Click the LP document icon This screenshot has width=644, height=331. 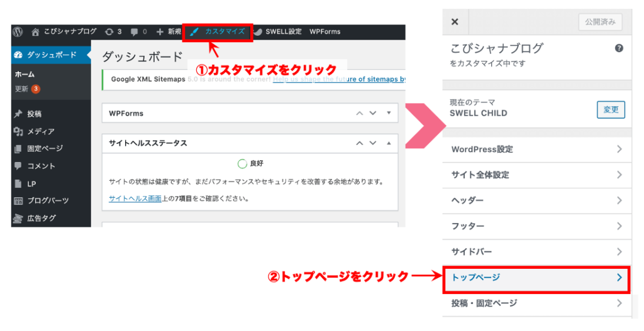(18, 184)
